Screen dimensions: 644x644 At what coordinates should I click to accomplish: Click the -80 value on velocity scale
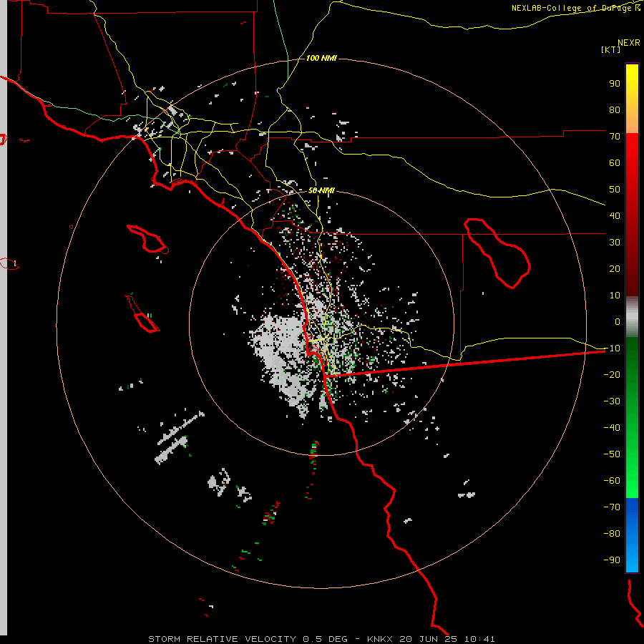click(612, 534)
